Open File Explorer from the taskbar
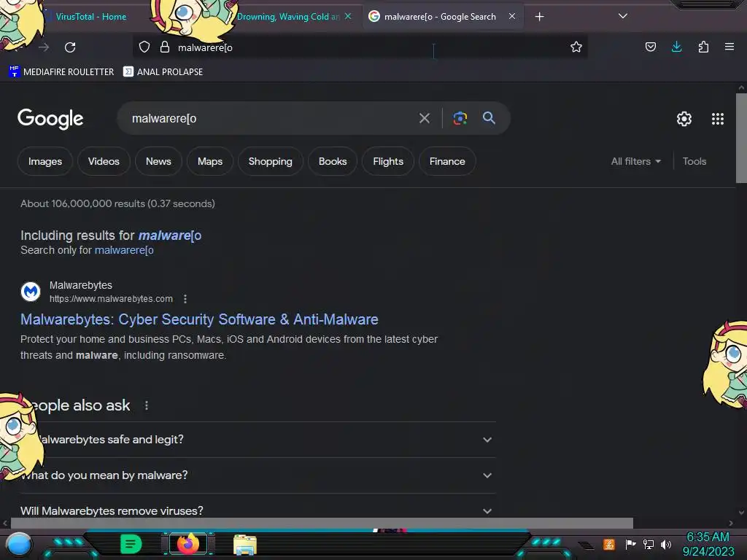Viewport: 747px width, 560px height. [245, 545]
